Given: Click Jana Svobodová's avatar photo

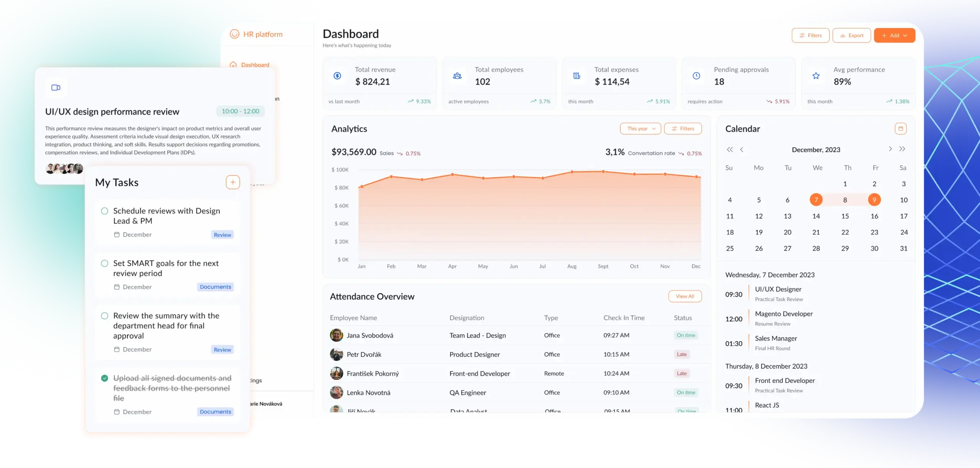Looking at the screenshot, I should (336, 335).
